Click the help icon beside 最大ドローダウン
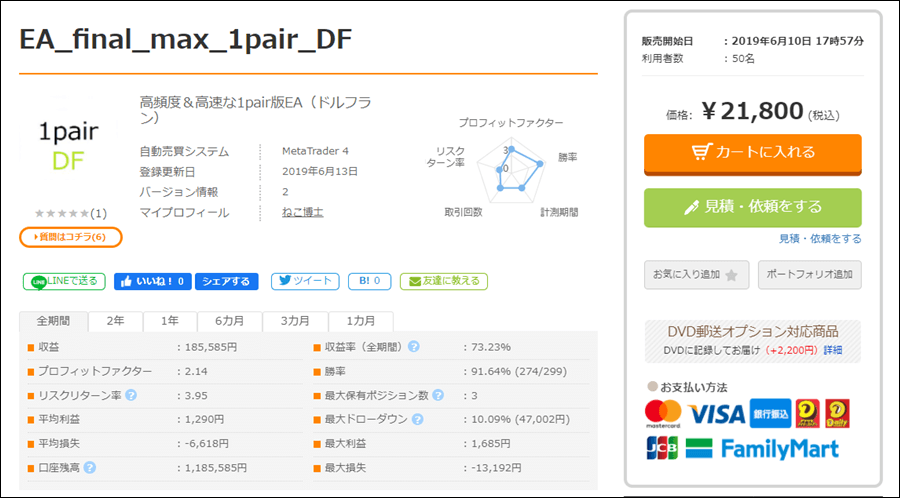The height and width of the screenshot is (498, 900). 413,419
